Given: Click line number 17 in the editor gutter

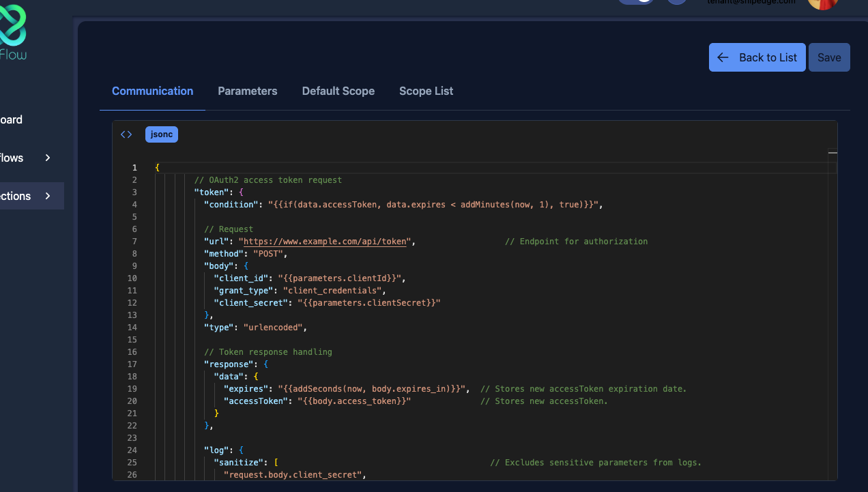Looking at the screenshot, I should (x=132, y=364).
